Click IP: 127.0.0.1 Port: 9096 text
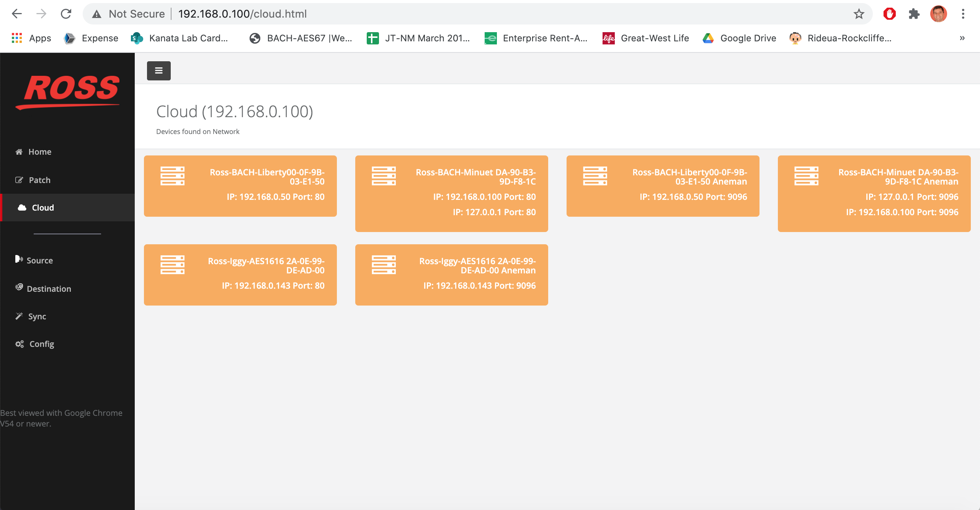The image size is (980, 510). [x=912, y=197]
